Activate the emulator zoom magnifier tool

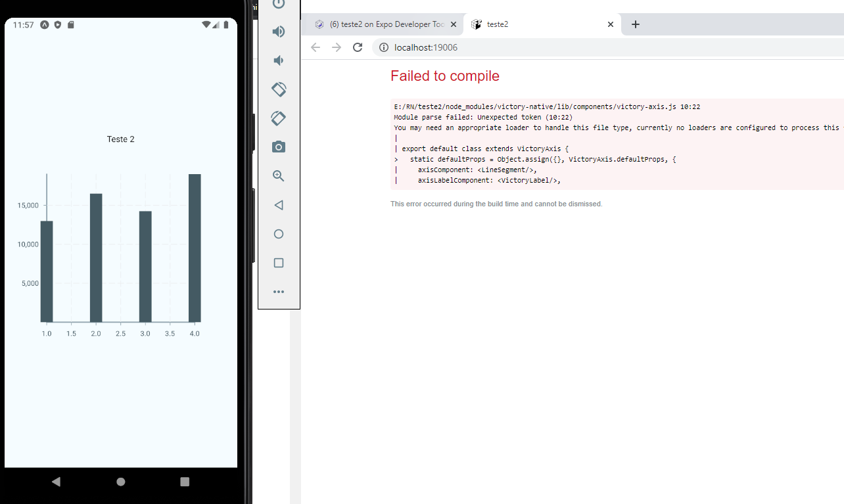pyautogui.click(x=279, y=176)
